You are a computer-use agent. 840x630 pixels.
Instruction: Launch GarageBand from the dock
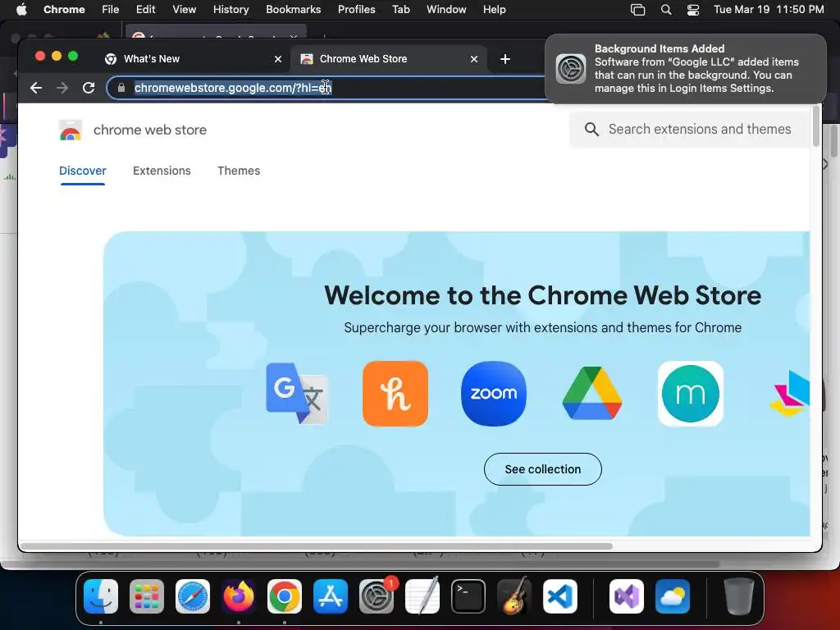[514, 596]
